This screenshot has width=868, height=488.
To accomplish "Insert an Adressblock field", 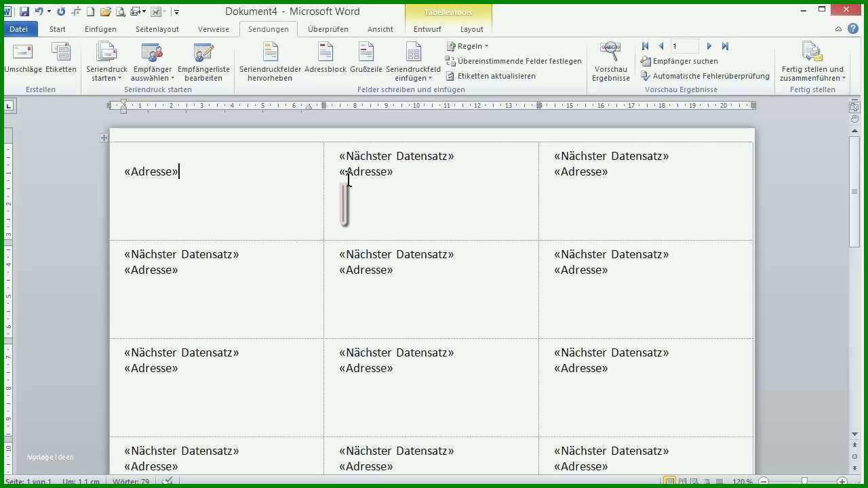I will click(325, 58).
